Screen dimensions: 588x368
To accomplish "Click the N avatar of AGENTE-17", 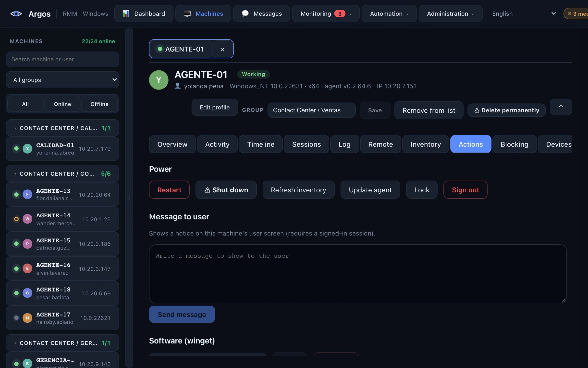I will coord(27,318).
